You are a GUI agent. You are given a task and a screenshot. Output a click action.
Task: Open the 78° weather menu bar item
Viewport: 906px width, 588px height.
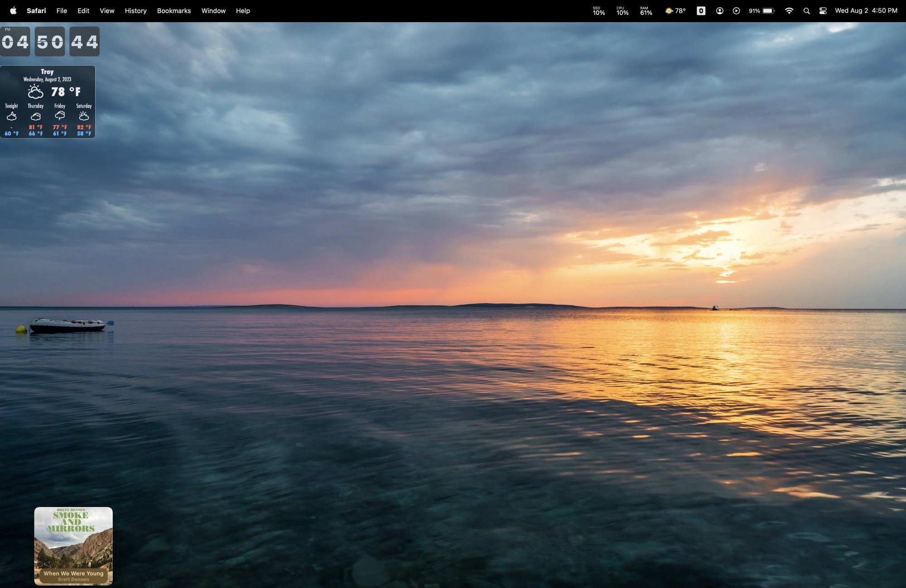[675, 10]
